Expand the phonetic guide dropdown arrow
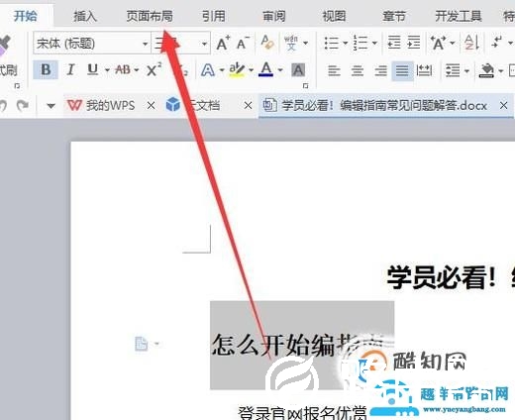 (x=305, y=43)
